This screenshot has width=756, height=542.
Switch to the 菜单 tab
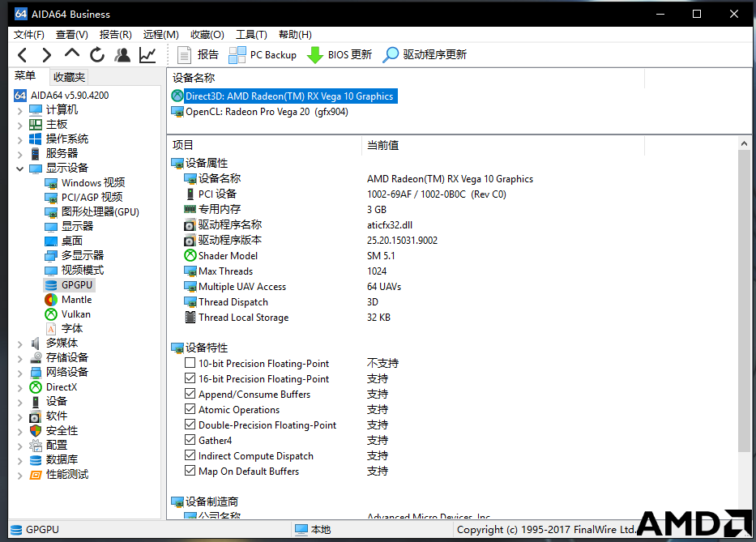click(25, 75)
